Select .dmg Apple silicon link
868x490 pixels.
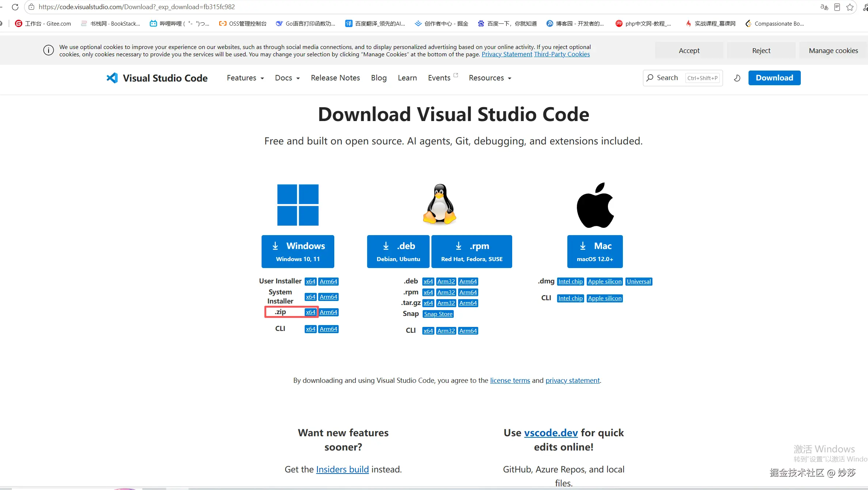click(605, 281)
